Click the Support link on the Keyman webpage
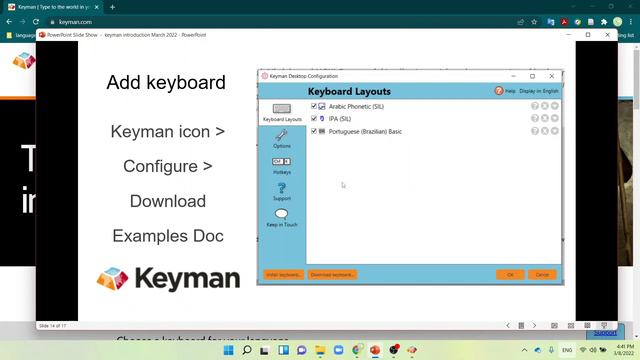The image size is (640, 360). pos(605,333)
